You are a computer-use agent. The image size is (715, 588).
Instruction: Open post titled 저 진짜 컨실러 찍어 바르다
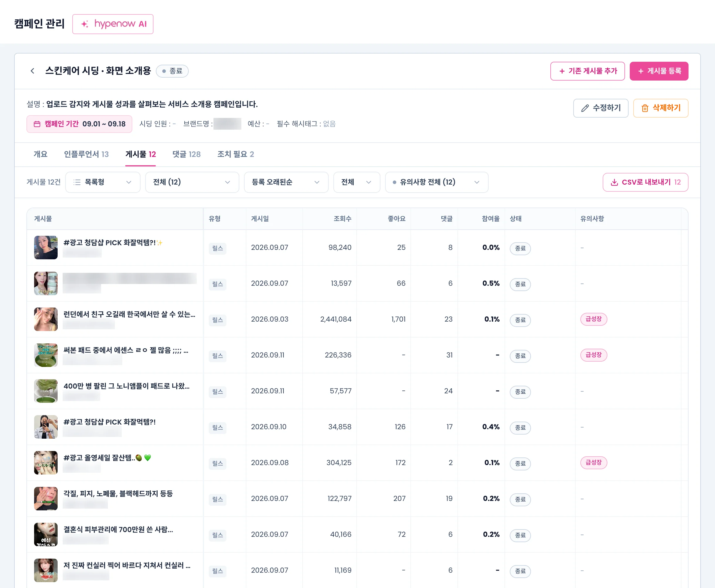[127, 565]
